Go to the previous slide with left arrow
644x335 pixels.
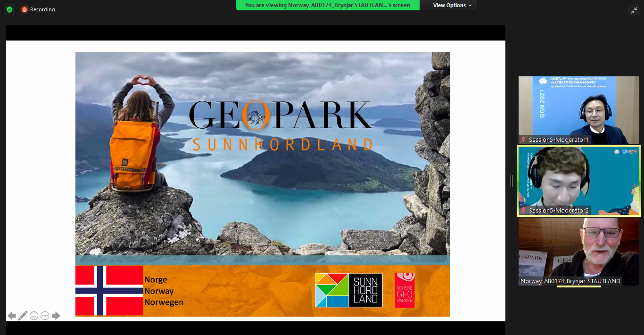[x=12, y=316]
